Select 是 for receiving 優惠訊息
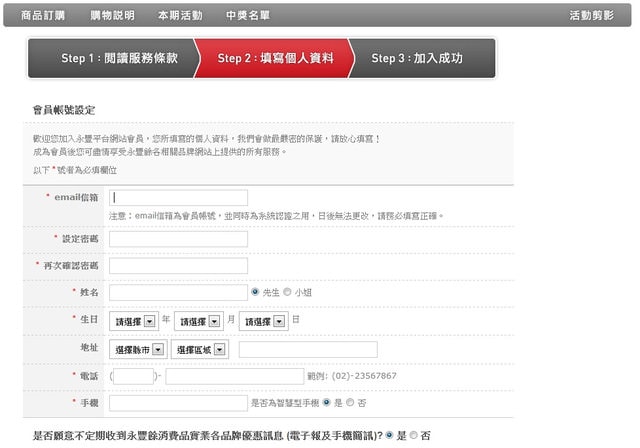The image size is (640, 448). coord(389,435)
